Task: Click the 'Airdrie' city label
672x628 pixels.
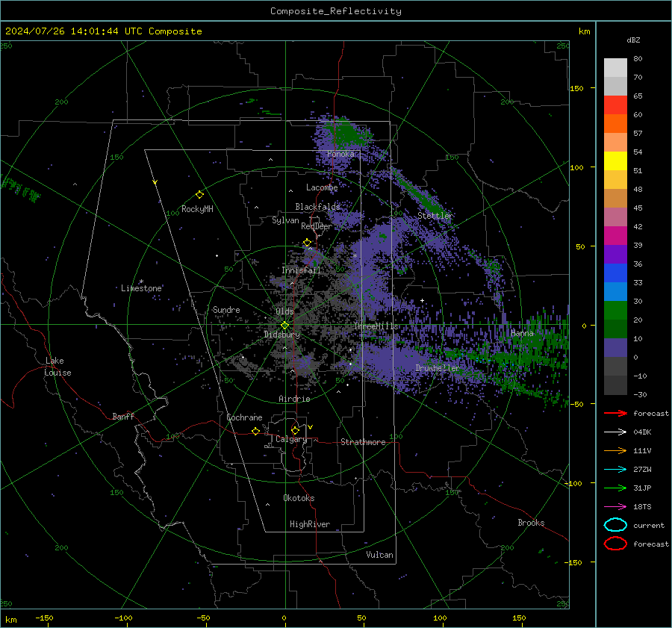Action: (294, 399)
